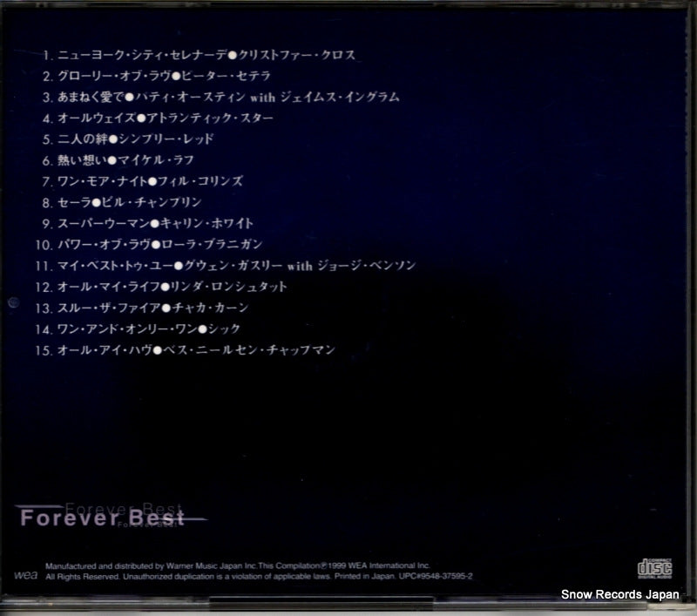Select track 11 マイ・ベスト・トゥ・ユー

click(x=115, y=266)
